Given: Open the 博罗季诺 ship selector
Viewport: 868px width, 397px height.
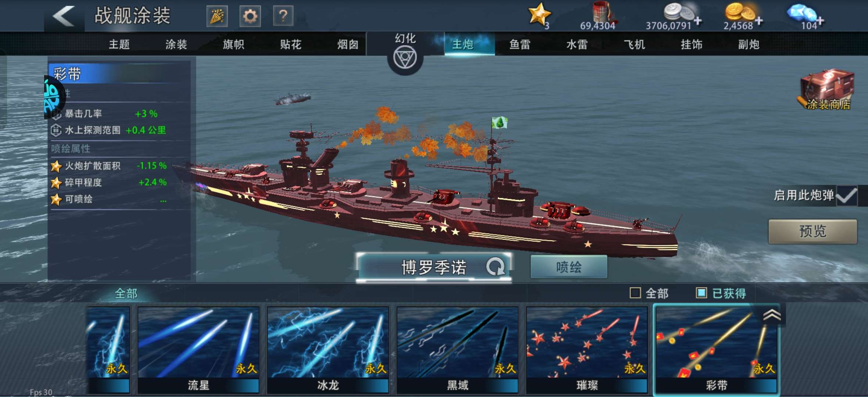Looking at the screenshot, I should point(434,267).
